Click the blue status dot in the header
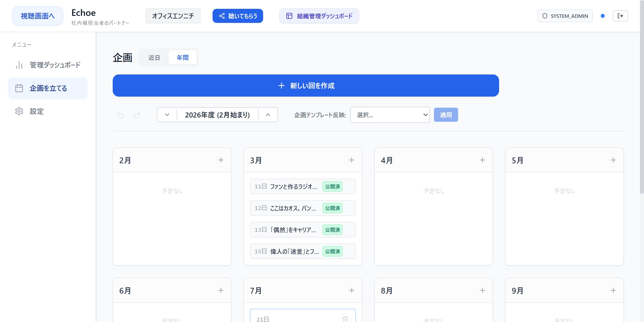This screenshot has height=322, width=644. 603,16
